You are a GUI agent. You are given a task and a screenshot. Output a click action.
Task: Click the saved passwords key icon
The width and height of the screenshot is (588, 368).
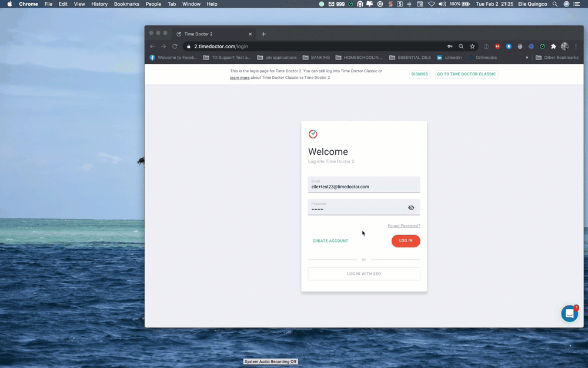(450, 46)
